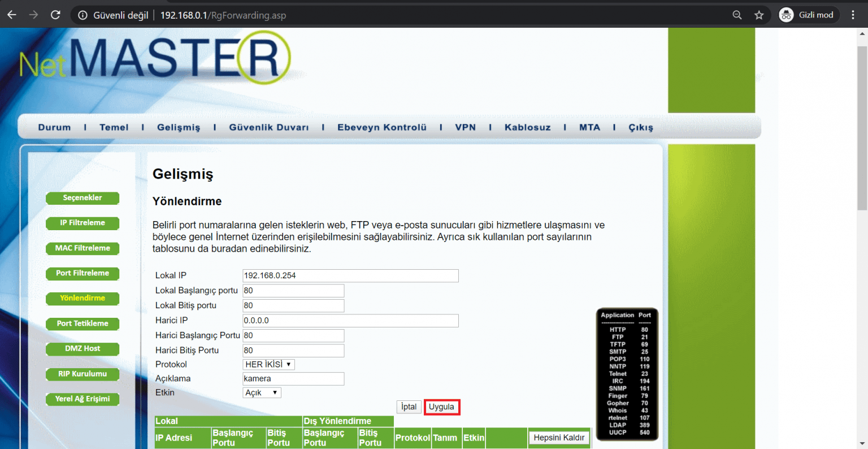Apply settings with the Uygula button
The width and height of the screenshot is (868, 449).
pyautogui.click(x=442, y=407)
